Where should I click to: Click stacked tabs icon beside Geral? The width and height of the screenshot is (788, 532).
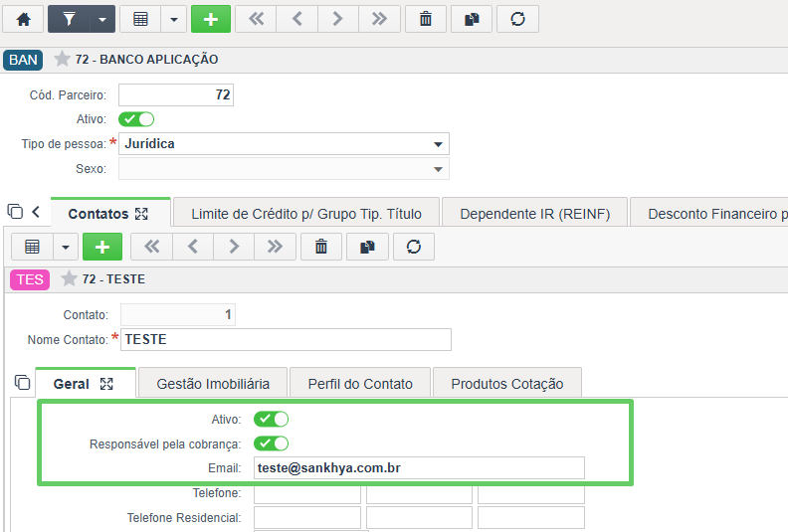tap(22, 382)
